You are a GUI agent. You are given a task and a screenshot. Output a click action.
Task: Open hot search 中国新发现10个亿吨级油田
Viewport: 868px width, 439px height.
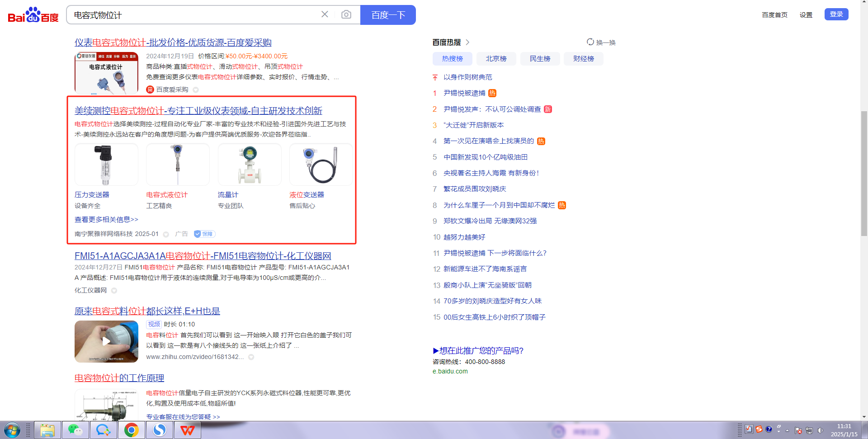click(486, 157)
